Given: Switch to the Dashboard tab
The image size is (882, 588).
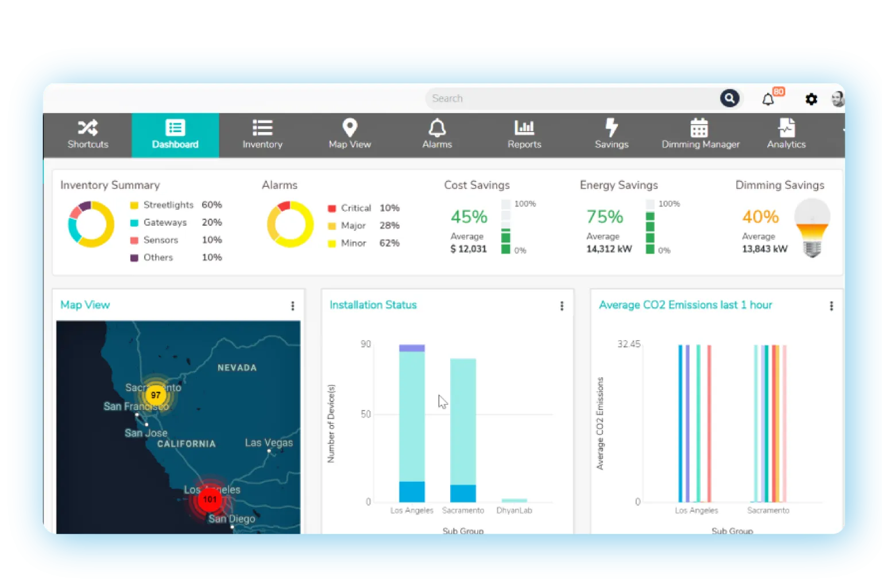Looking at the screenshot, I should click(x=175, y=136).
